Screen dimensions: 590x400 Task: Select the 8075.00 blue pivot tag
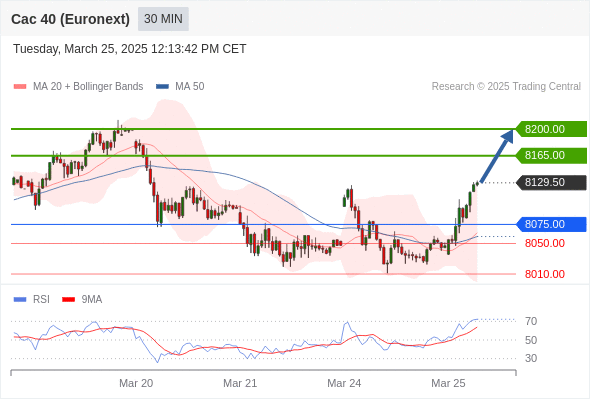[x=551, y=224]
